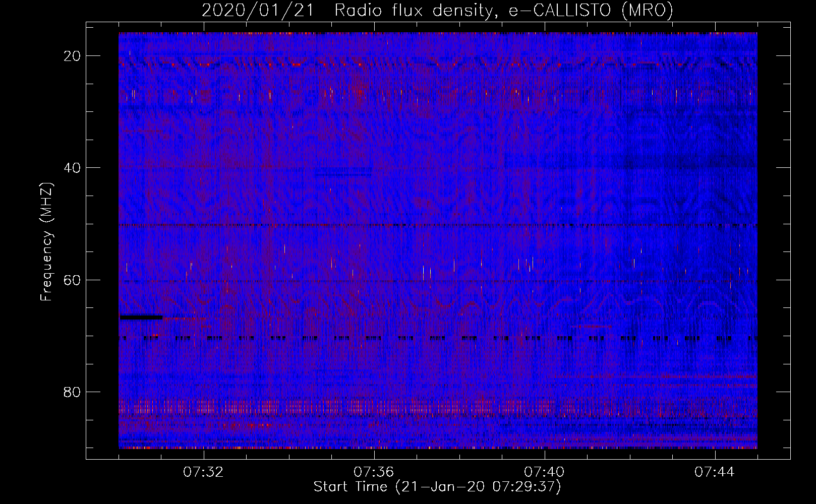Click the 'Start Time (21-Jan-20 07:29:37)' label
Screen dimensions: 816x504
tap(437, 487)
